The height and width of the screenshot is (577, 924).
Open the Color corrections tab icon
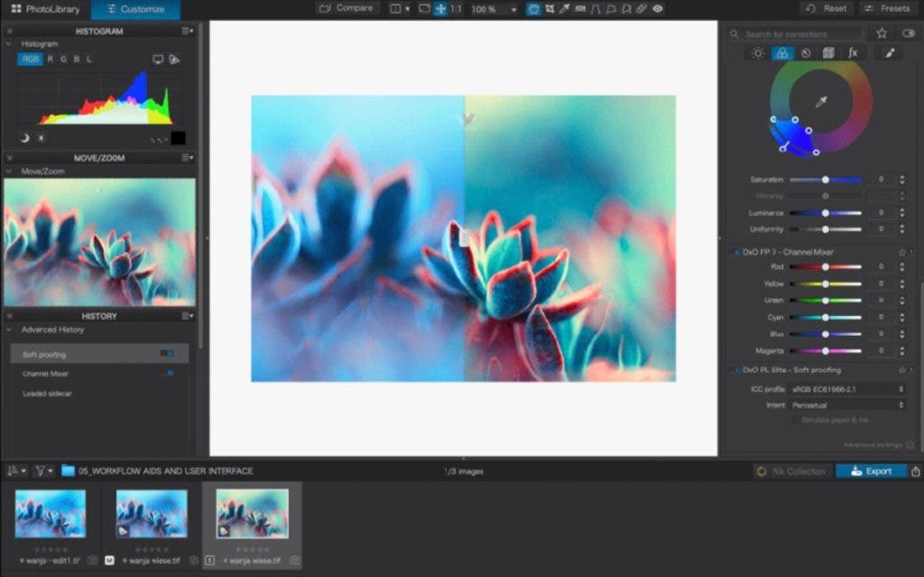point(781,53)
